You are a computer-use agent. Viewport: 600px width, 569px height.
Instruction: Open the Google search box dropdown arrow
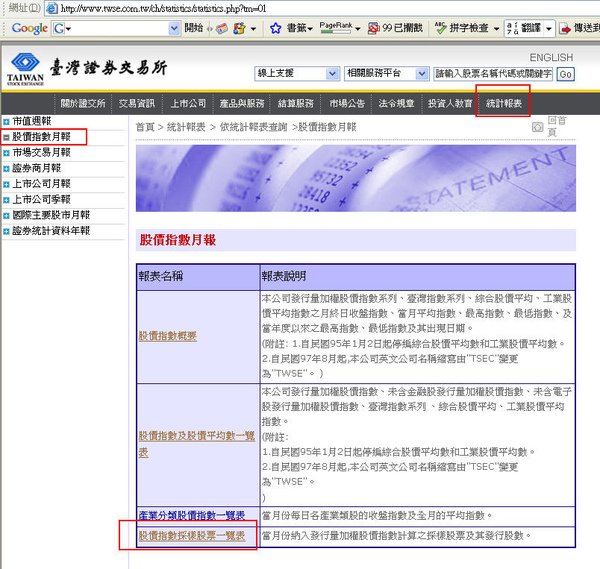tap(174, 29)
